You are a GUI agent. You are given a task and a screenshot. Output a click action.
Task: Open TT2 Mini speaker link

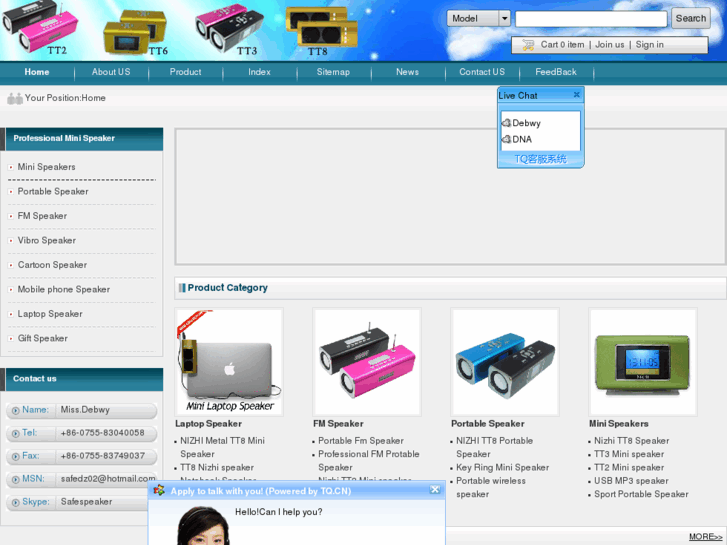629,468
